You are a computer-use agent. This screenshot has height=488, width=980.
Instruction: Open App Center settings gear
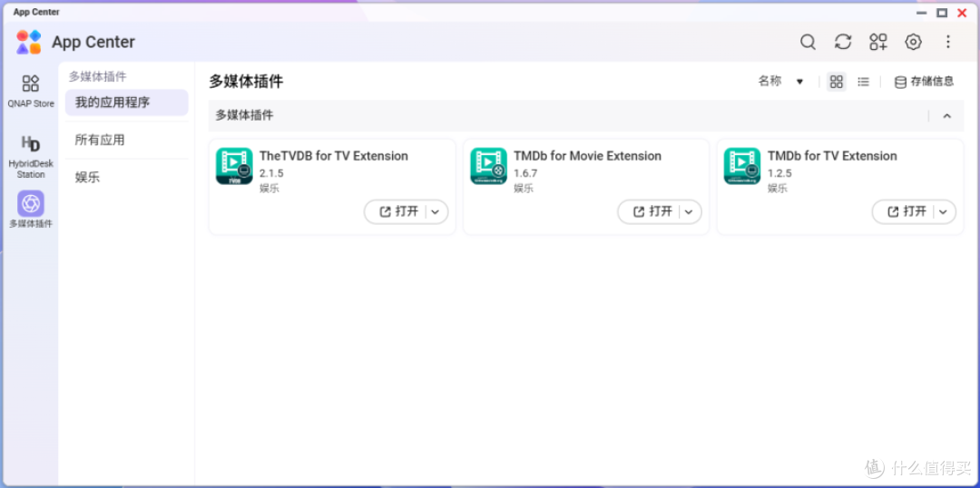tap(913, 42)
